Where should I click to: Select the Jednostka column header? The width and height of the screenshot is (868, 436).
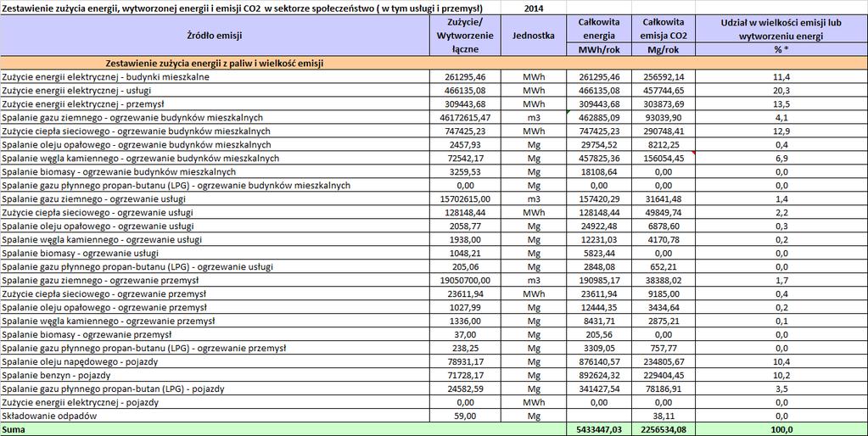[534, 36]
